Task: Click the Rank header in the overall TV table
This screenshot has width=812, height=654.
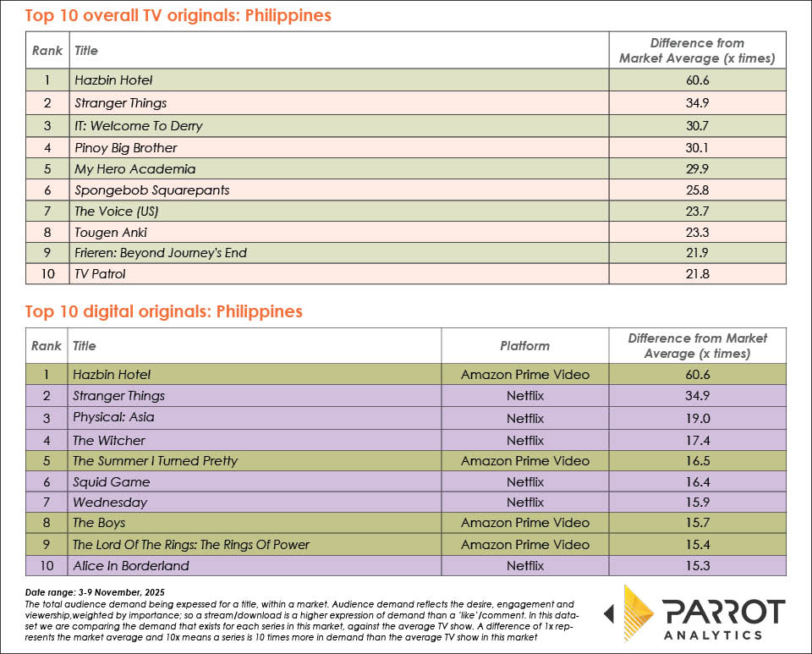Action: pos(47,51)
